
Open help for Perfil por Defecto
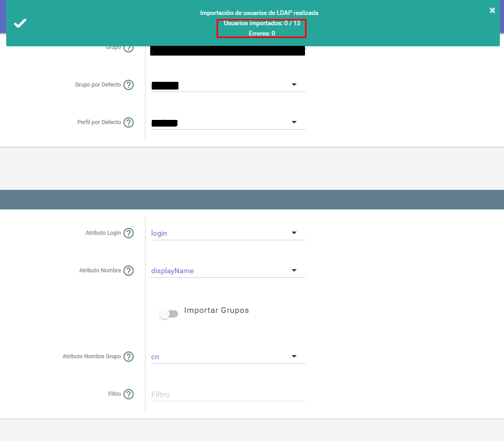point(129,122)
